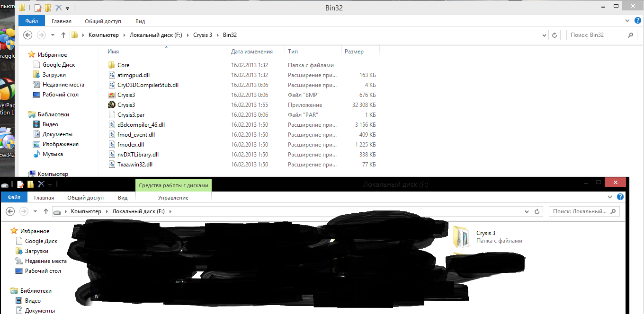Open recent locations dropdown beside navigation arrows
The height and width of the screenshot is (314, 644).
tap(52, 35)
